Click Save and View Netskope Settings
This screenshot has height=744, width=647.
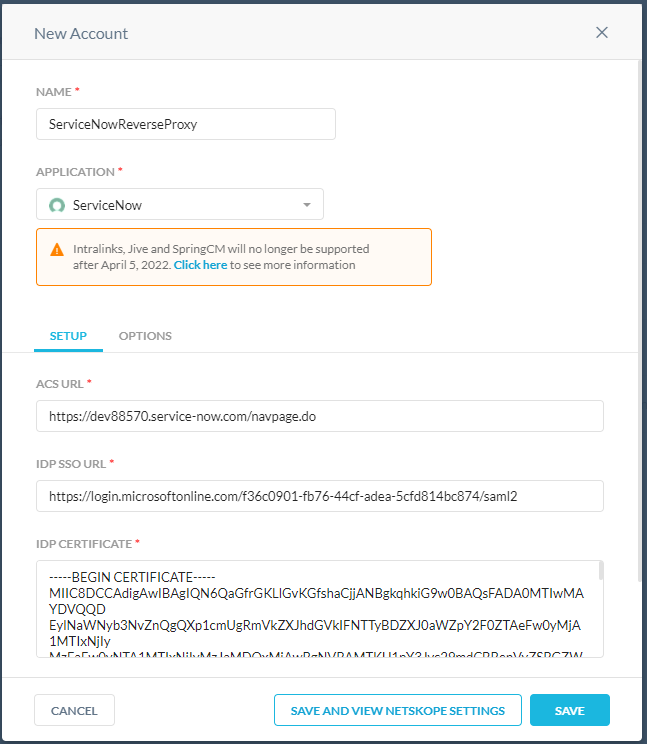click(398, 710)
